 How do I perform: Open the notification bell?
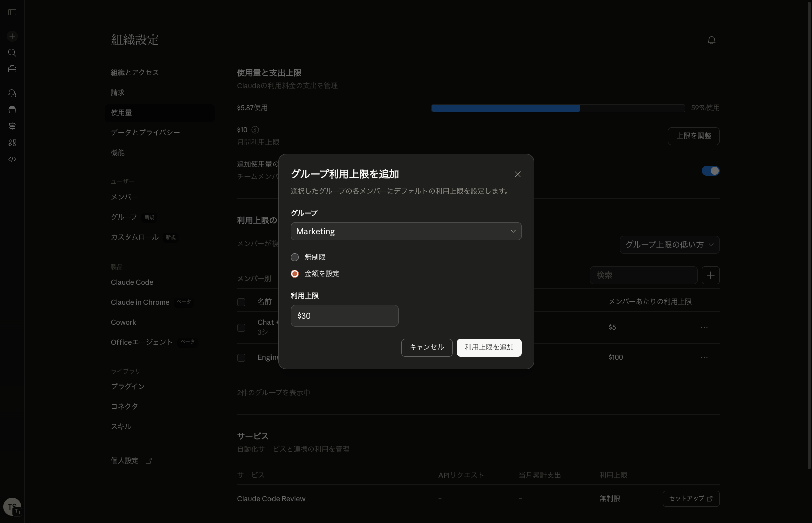pyautogui.click(x=711, y=40)
